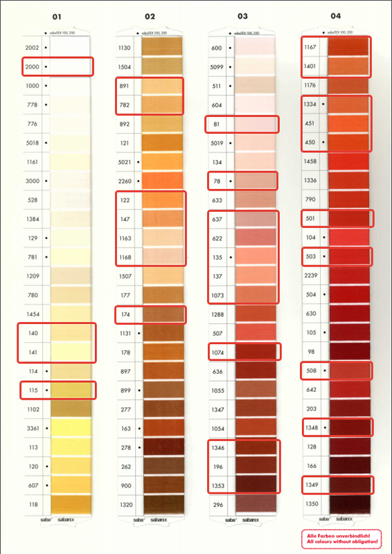This screenshot has height=554, width=392.
Task: Choose the orange swatch for thread 5021
Action: tap(163, 162)
